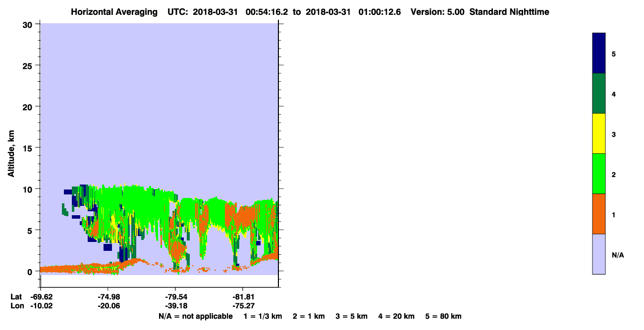Viewport: 644px width, 330px height.
Task: Click the '4 = 20 km' legend text
Action: click(x=397, y=316)
